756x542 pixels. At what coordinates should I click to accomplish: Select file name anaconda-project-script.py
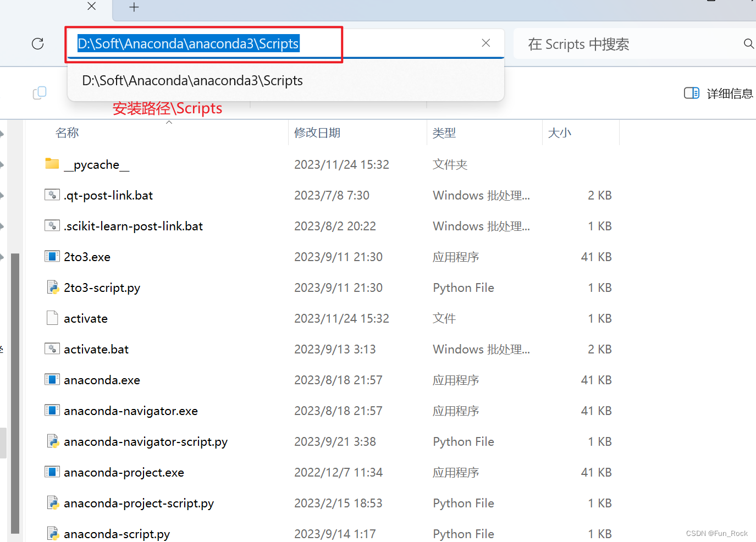click(x=139, y=503)
